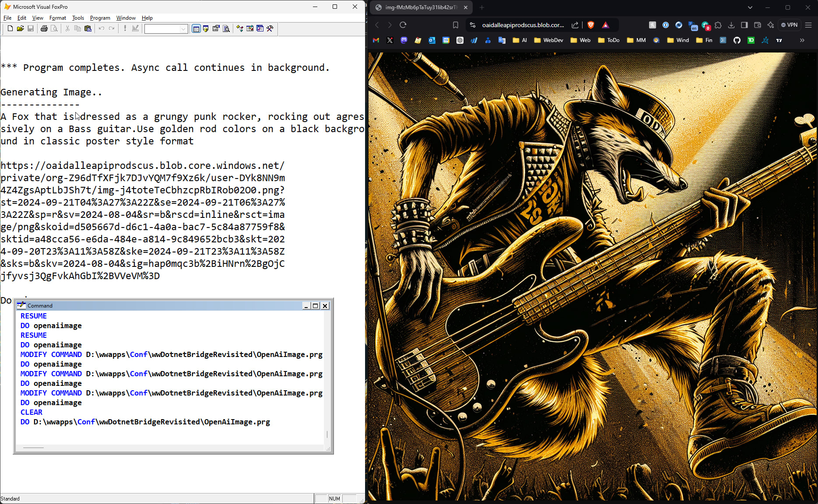Viewport: 818px width, 504px height.
Task: Click the Print icon in FoxPro toolbar
Action: click(44, 29)
